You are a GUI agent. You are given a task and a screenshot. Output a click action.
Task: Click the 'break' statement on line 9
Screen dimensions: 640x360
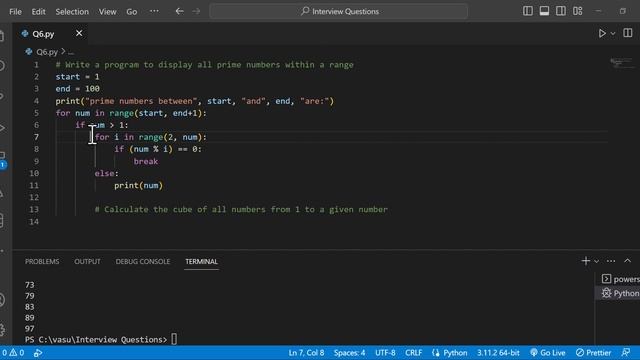pos(146,161)
